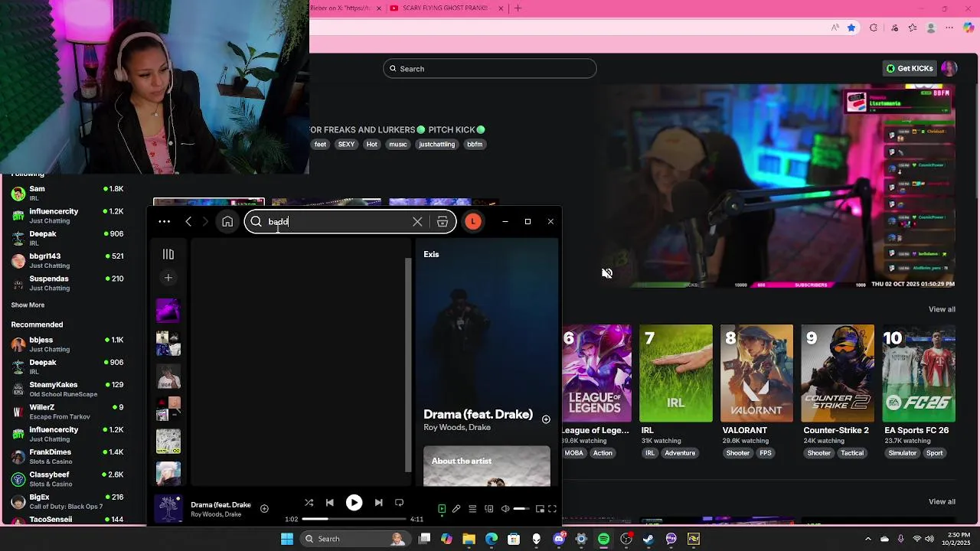Open browser Extensions icon
980x551 pixels.
coord(874,28)
